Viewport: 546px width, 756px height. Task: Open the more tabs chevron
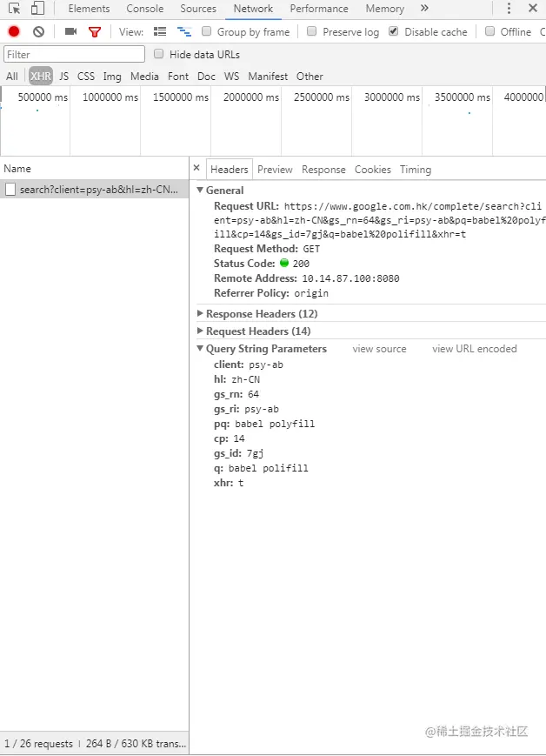coord(424,8)
